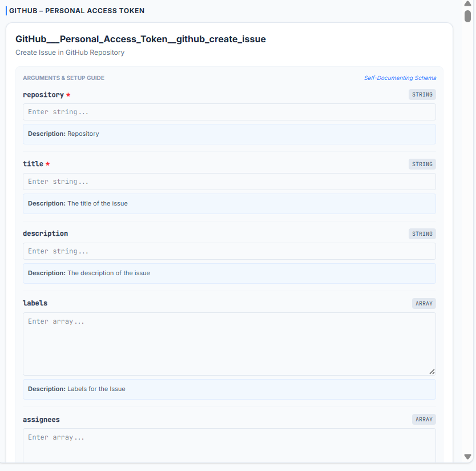Select the labels array textarea

(x=229, y=344)
